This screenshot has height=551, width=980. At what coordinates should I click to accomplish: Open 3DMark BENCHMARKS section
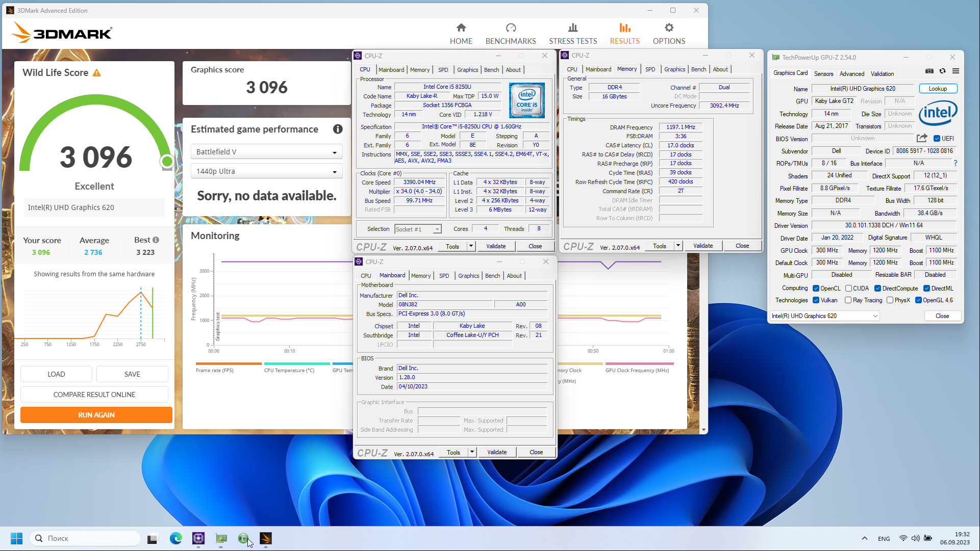point(511,34)
